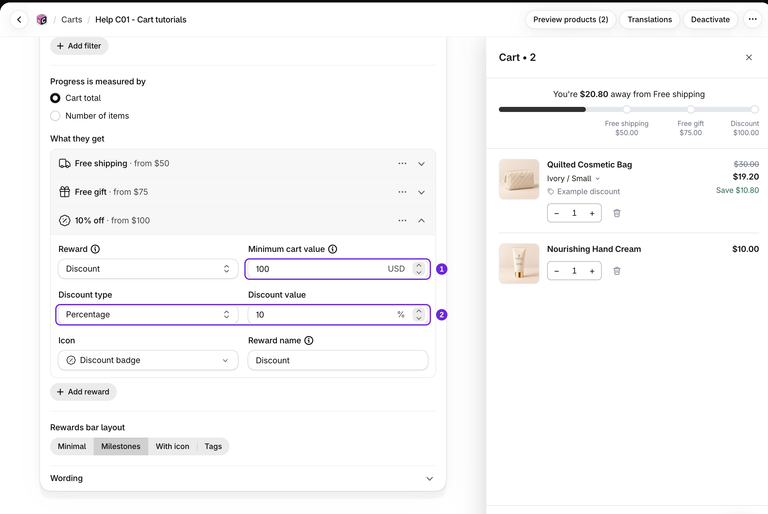This screenshot has height=514, width=768.
Task: Open the Discount type Percentage dropdown
Action: (x=148, y=315)
